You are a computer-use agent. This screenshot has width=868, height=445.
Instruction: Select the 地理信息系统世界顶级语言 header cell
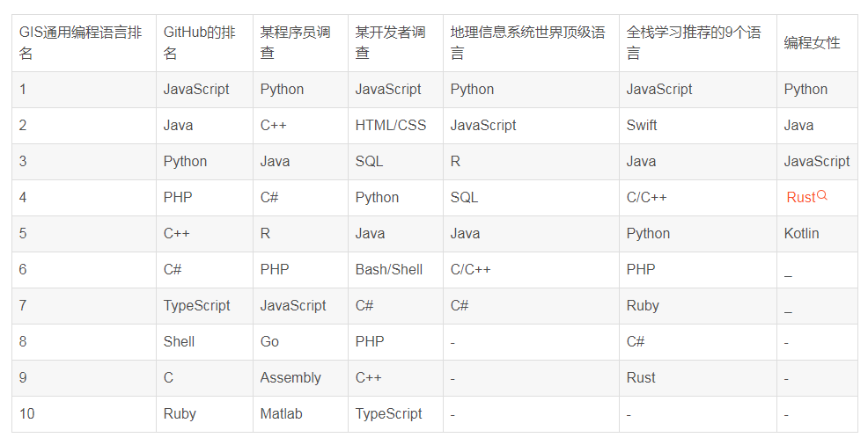pyautogui.click(x=531, y=42)
